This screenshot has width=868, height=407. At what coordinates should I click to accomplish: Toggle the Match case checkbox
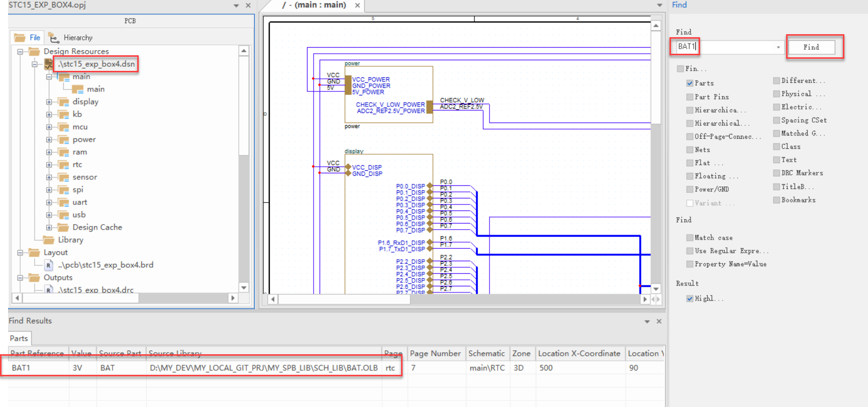[x=690, y=238]
